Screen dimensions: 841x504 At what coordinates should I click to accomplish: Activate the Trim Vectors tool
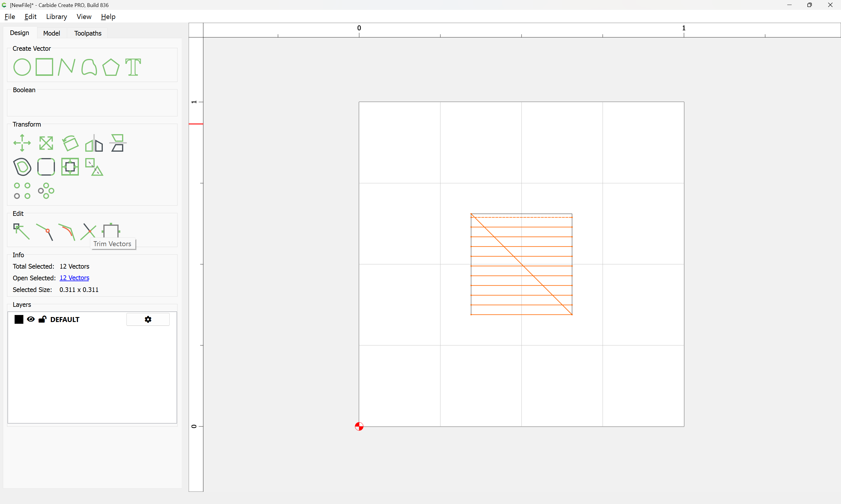[88, 232]
